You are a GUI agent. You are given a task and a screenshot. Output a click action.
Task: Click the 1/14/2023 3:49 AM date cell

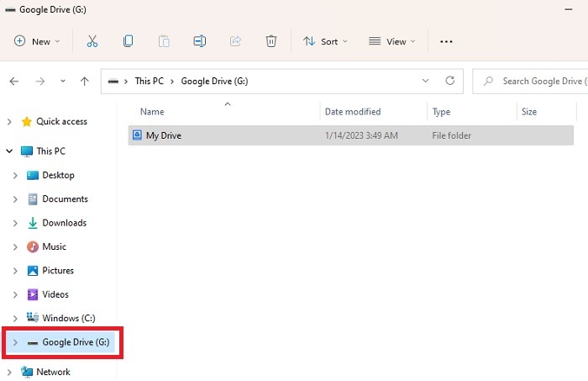tap(361, 135)
